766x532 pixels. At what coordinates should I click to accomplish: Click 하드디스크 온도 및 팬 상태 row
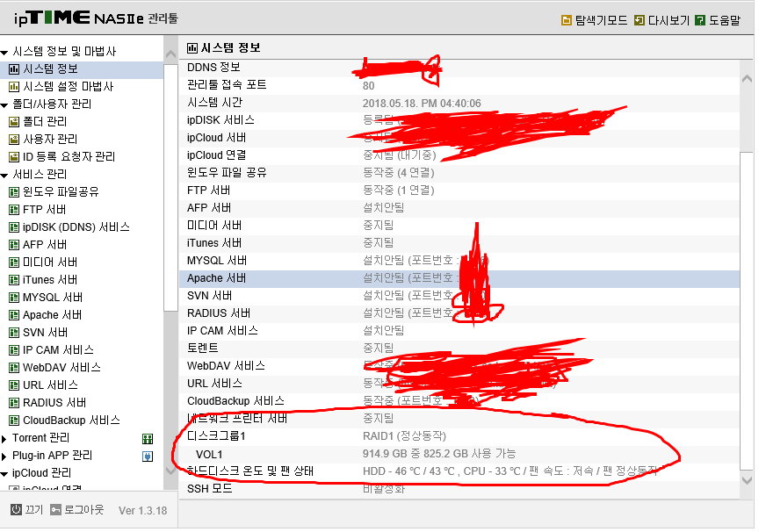coord(459,471)
